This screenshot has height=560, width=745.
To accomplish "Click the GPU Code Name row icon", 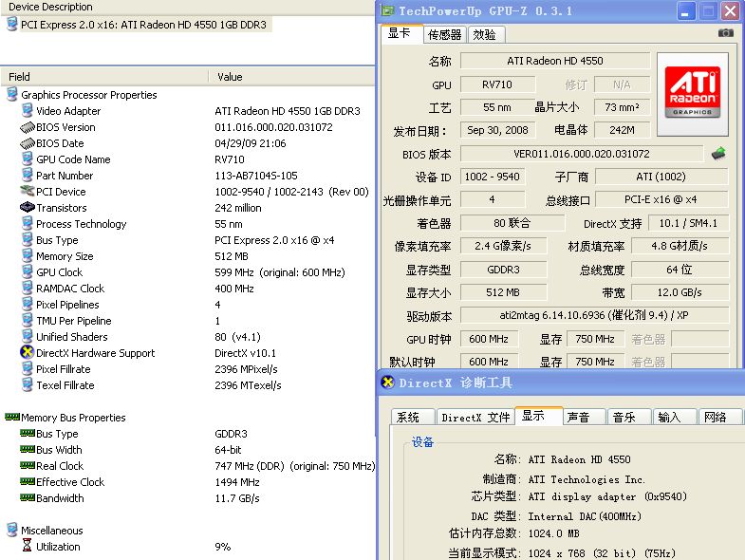I will coord(28,159).
